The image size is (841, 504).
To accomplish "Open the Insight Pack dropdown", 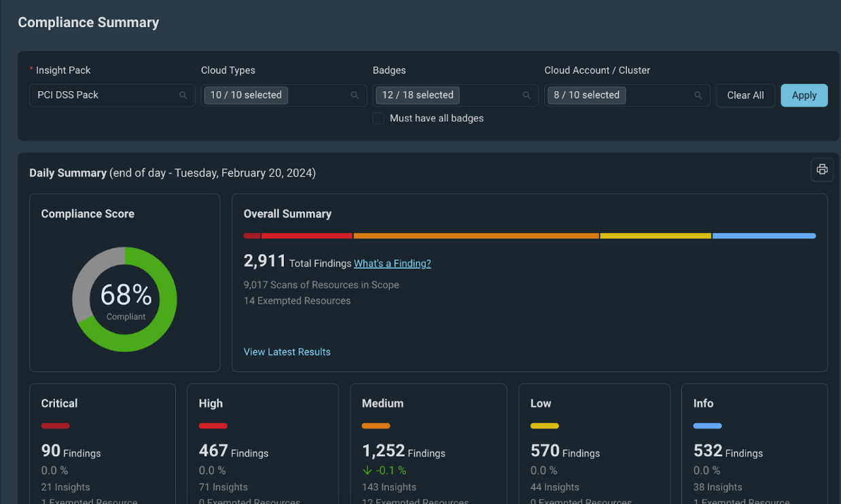I will coord(105,95).
